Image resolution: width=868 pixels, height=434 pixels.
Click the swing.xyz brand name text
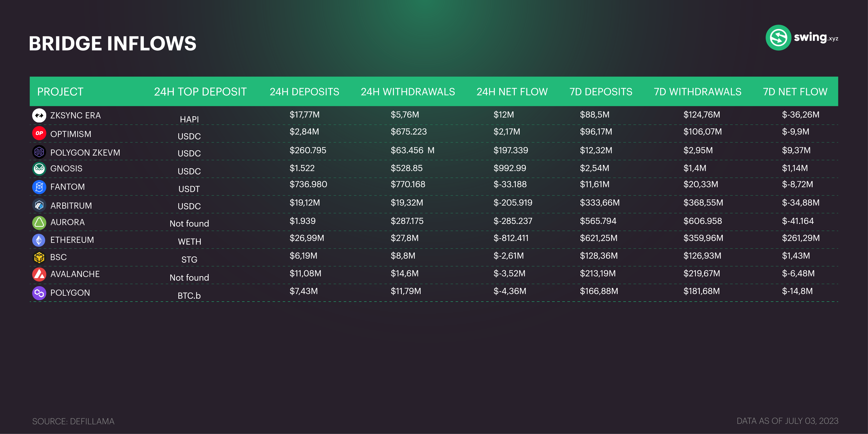(x=816, y=38)
